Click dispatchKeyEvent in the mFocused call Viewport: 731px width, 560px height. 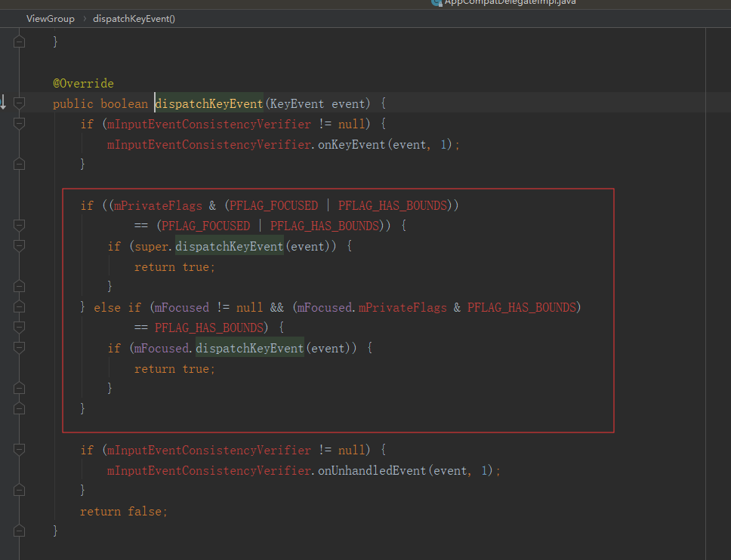point(250,349)
